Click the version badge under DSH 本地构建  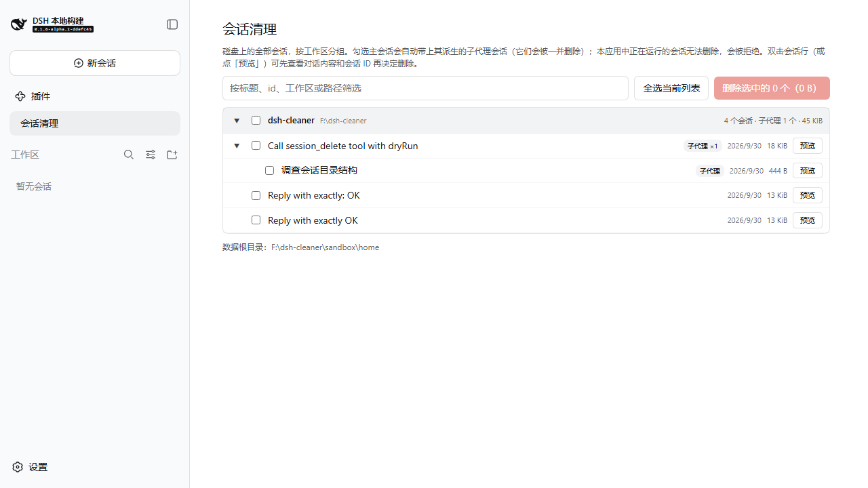[63, 29]
